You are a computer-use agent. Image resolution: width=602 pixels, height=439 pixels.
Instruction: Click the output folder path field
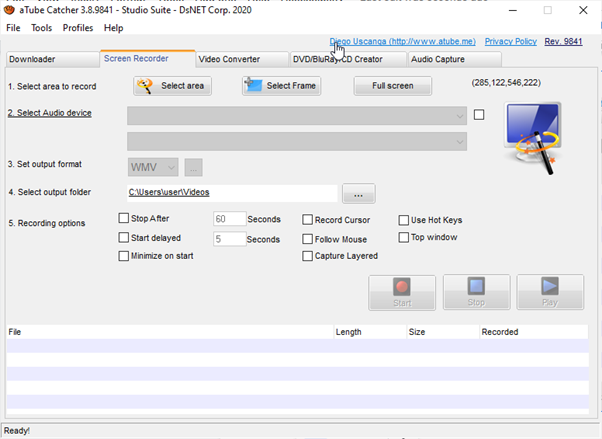point(232,193)
